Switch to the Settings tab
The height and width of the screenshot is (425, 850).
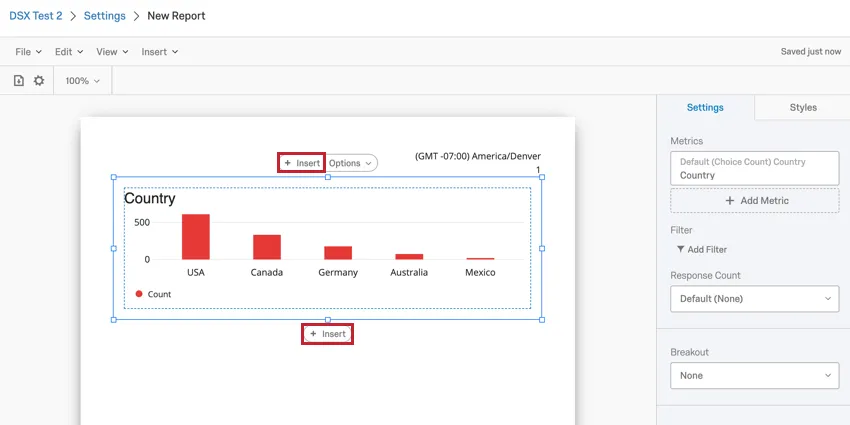tap(705, 107)
